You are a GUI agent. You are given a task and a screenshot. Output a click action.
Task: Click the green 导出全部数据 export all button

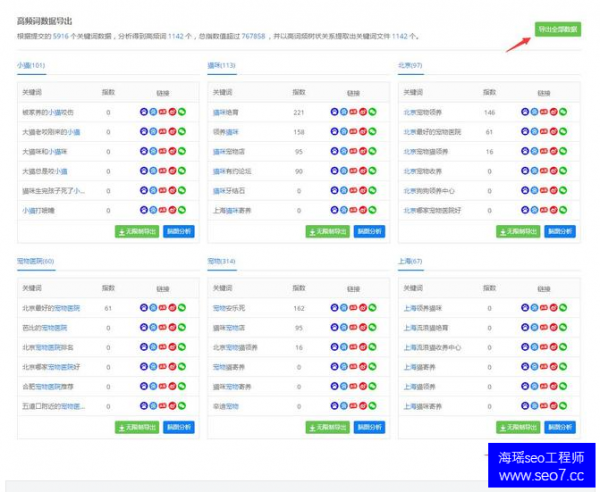pos(558,29)
